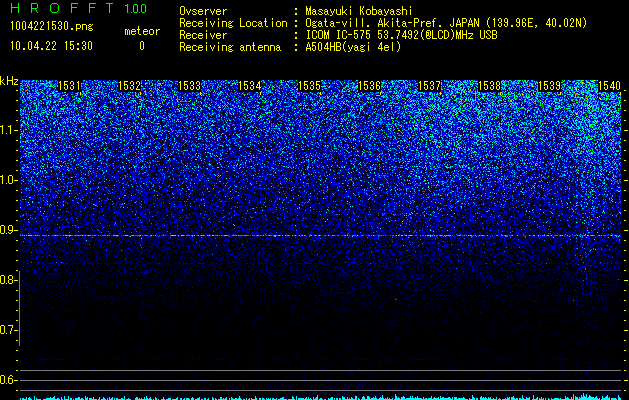Click the 1539 time marker
The image size is (629, 400).
pos(550,86)
